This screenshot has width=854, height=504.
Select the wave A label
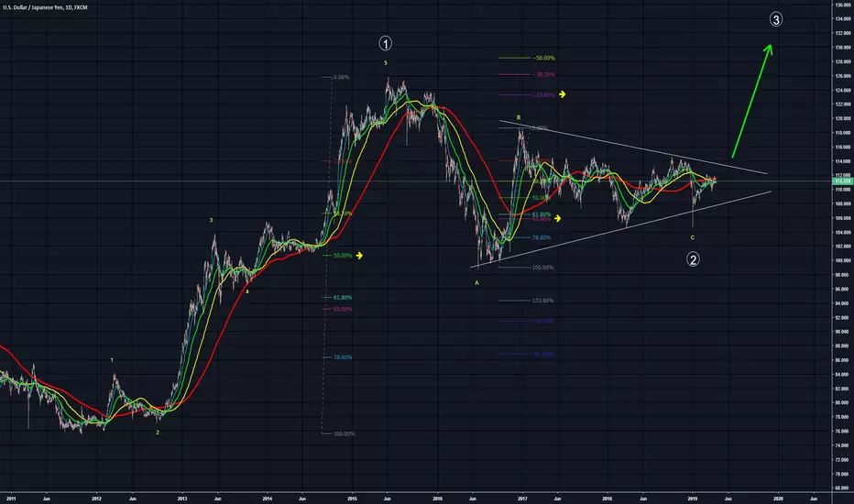476,283
